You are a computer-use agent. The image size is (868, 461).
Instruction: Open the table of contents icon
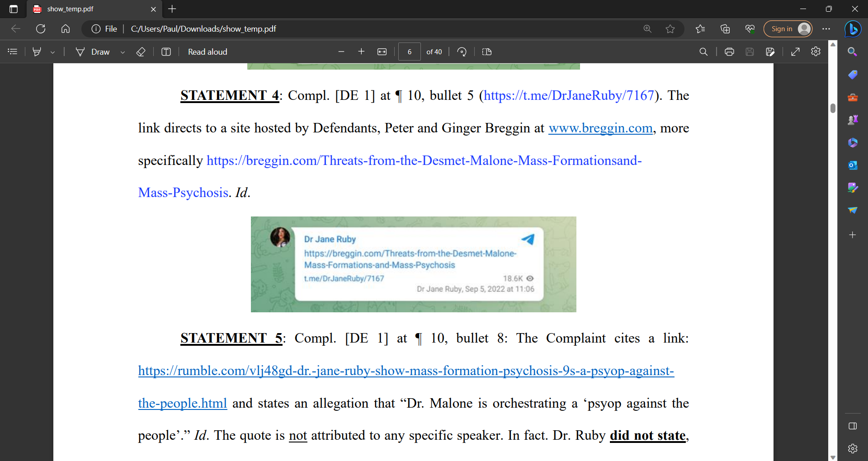click(x=13, y=52)
